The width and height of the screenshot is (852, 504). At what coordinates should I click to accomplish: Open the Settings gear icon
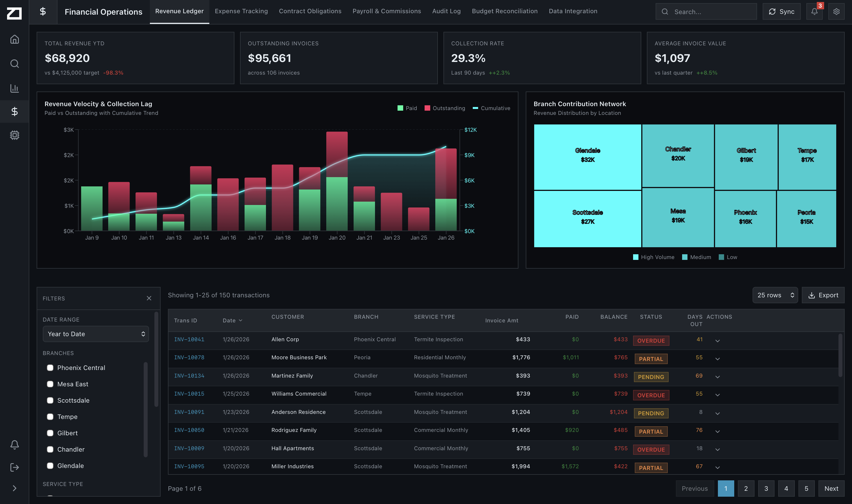point(836,11)
